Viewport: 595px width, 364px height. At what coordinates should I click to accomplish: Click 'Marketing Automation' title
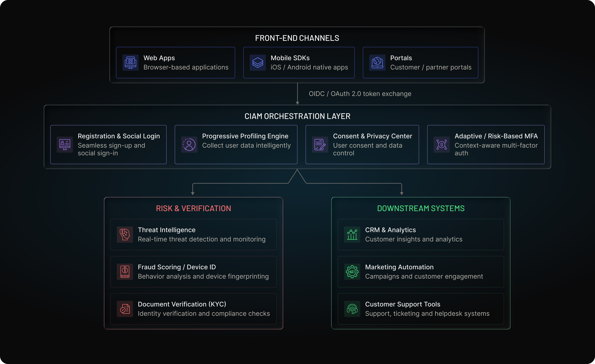click(399, 267)
